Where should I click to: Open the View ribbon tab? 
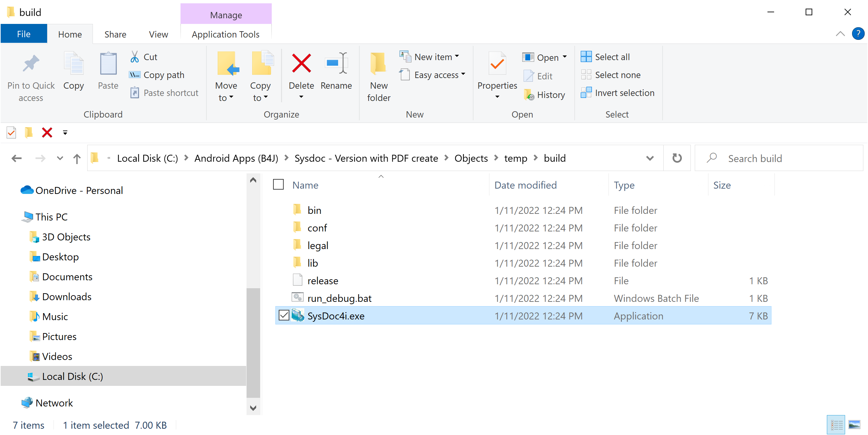158,35
